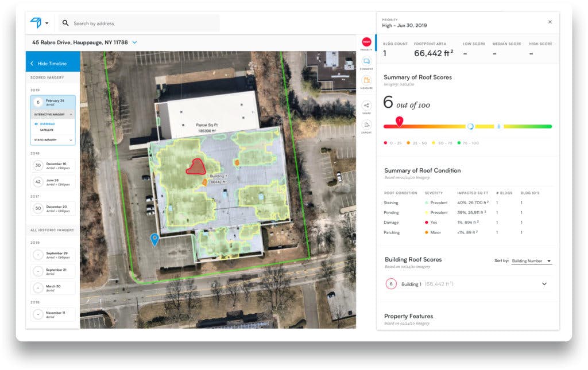Viewport: 588px width, 370px height.
Task: Open the address dropdown chevron
Action: pos(135,42)
